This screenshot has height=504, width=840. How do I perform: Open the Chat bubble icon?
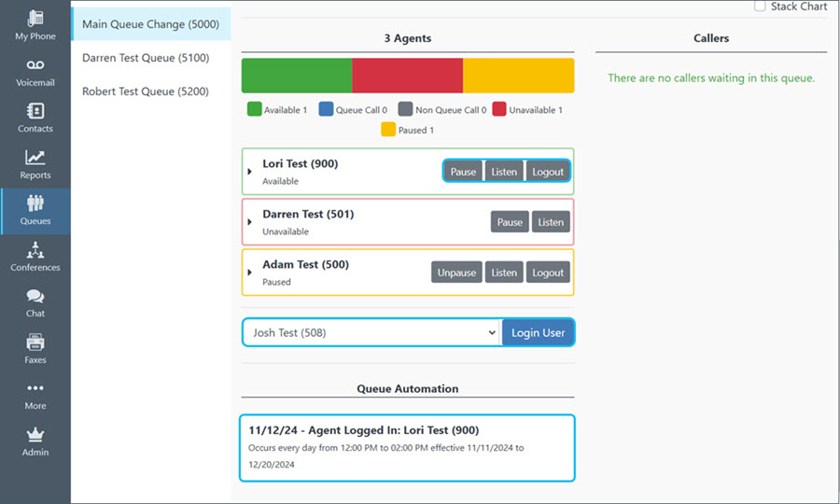35,296
